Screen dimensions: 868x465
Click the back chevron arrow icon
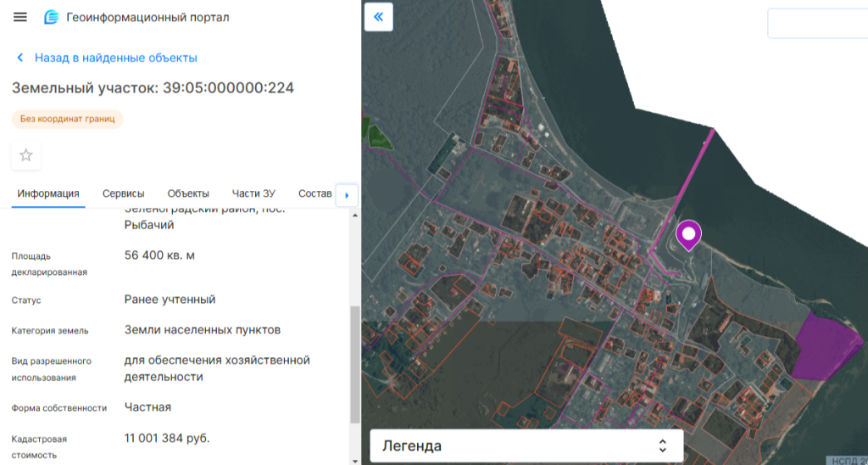20,58
